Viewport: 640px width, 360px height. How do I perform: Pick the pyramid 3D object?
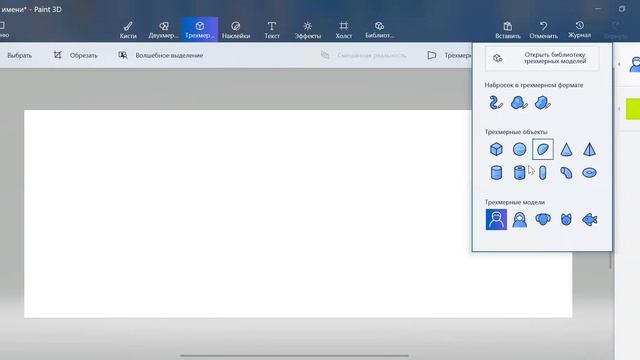pos(589,149)
